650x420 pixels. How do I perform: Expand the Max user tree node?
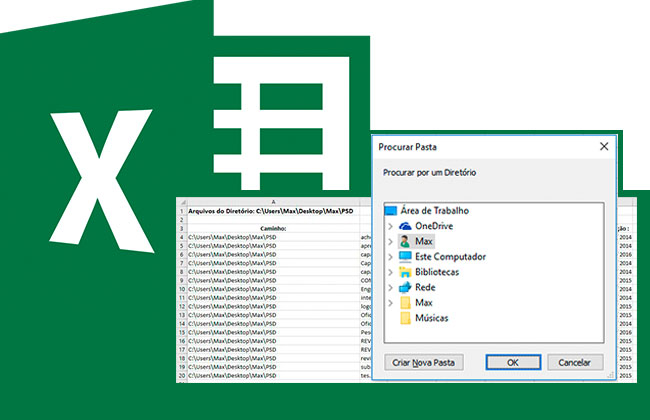tap(390, 242)
